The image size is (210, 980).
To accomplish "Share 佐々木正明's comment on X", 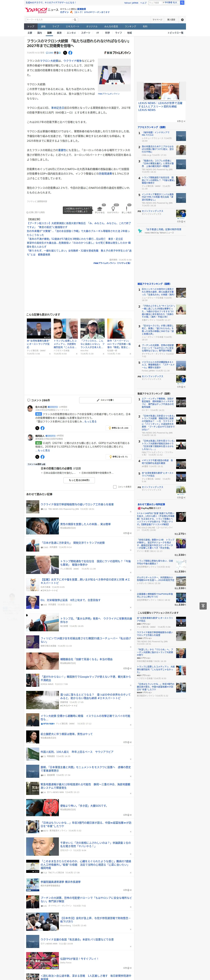I will pos(37,428).
